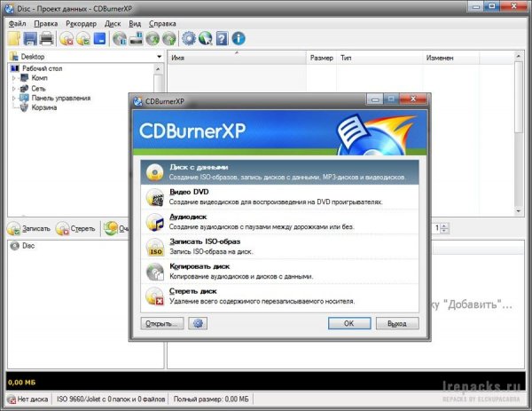Click the file list scrollbar up arrow
The height and width of the screenshot is (411, 532).
tap(519, 56)
